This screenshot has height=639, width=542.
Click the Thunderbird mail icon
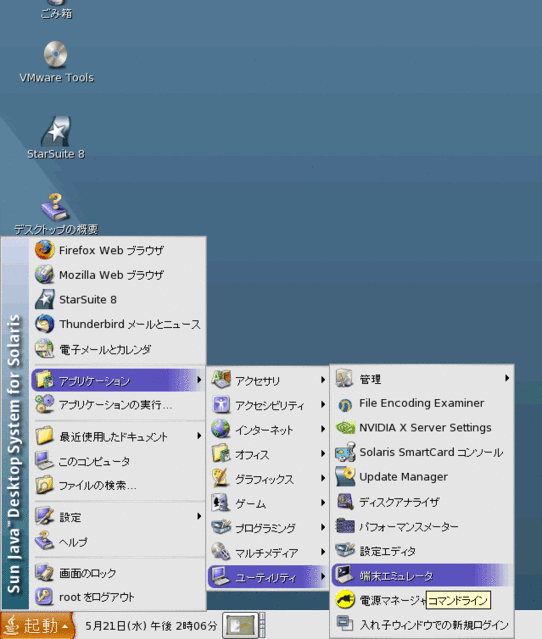(x=44, y=324)
